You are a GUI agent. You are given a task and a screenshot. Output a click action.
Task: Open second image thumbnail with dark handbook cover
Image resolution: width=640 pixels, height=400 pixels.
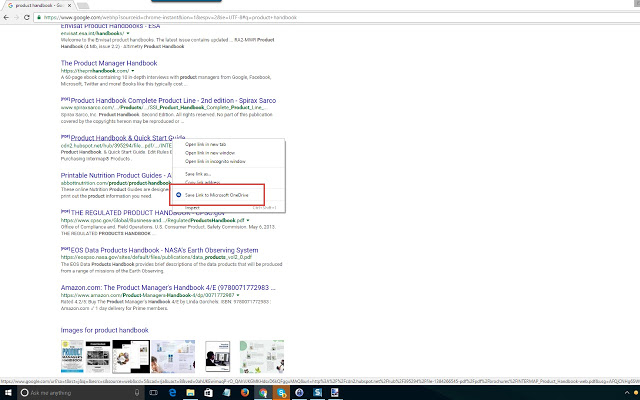(x=98, y=357)
